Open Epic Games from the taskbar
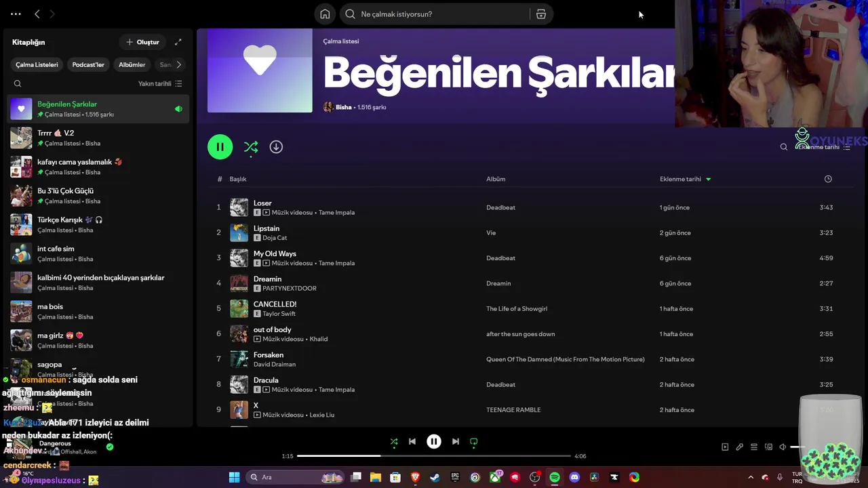The image size is (868, 488). pos(455,477)
